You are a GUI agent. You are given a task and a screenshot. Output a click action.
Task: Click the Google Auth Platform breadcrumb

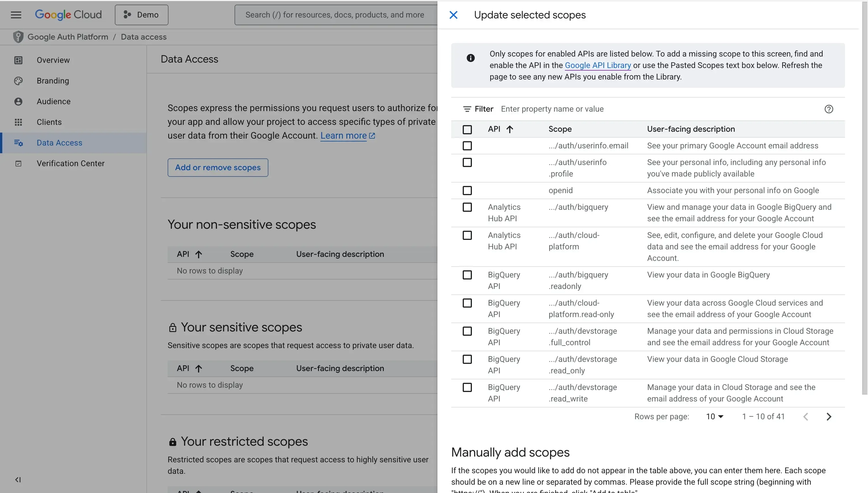click(x=68, y=37)
